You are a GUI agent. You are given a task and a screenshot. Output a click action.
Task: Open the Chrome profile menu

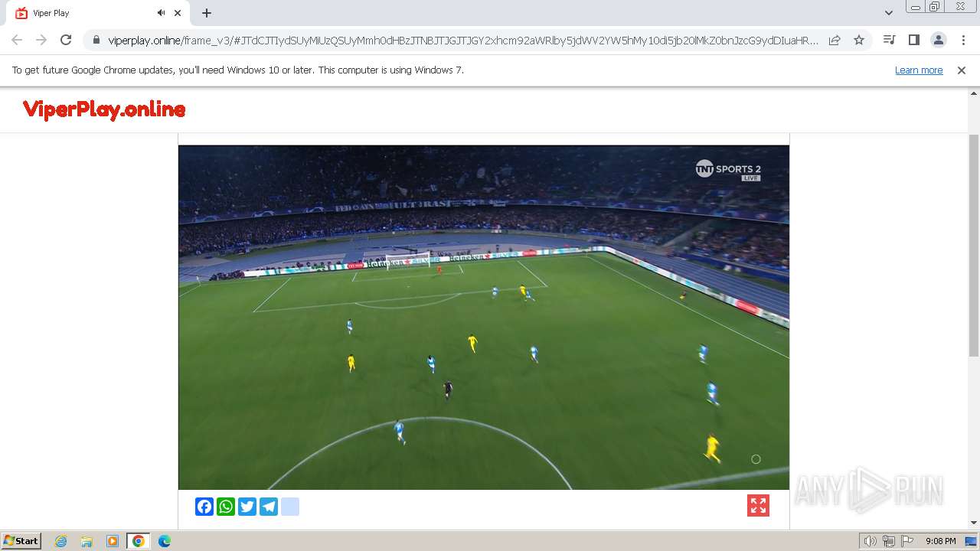(938, 40)
